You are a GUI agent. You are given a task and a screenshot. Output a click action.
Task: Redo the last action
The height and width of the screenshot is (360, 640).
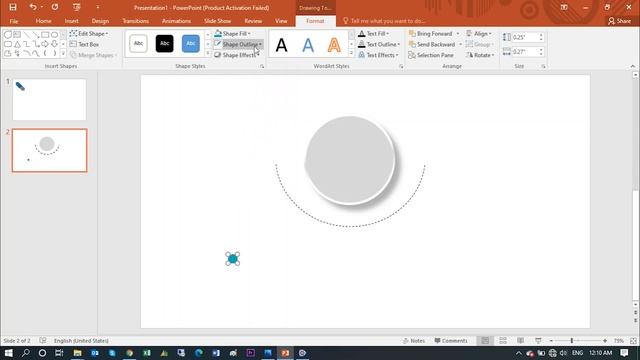55,7
